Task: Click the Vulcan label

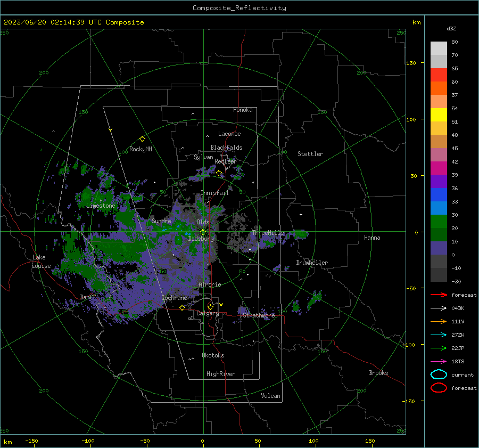Action: (x=270, y=396)
